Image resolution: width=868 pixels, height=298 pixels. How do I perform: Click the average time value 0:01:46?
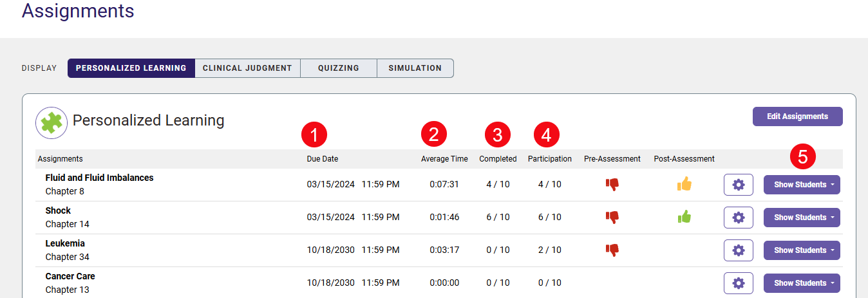point(444,217)
